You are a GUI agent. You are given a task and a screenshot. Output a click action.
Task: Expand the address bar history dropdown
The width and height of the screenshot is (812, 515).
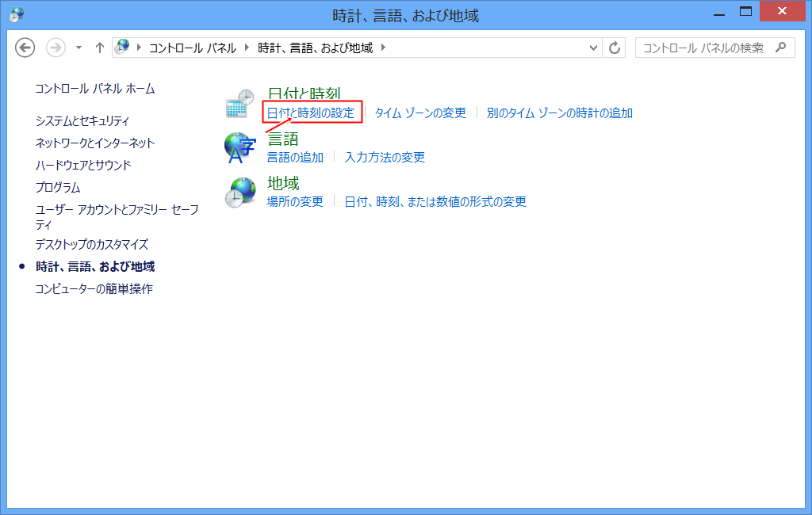[x=593, y=48]
